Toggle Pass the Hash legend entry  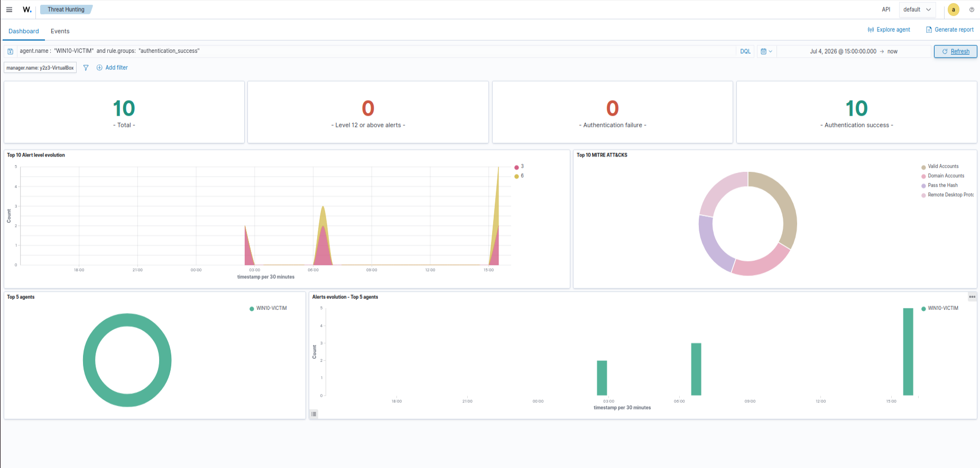click(939, 186)
